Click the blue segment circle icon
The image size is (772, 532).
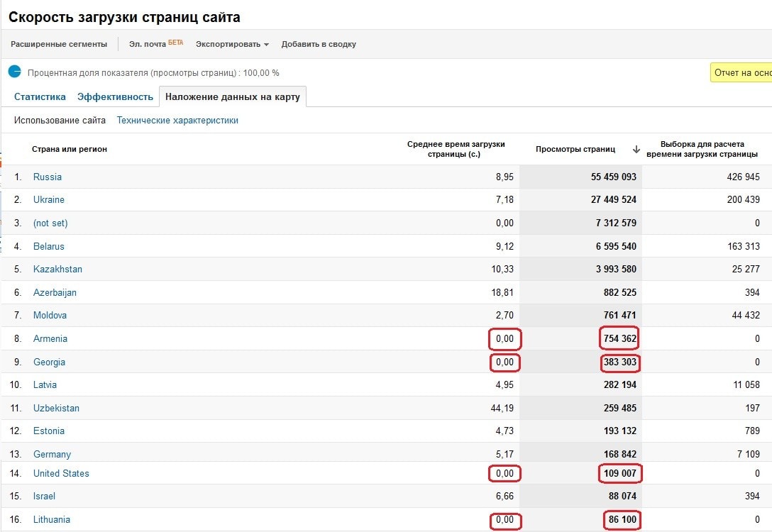tap(15, 72)
